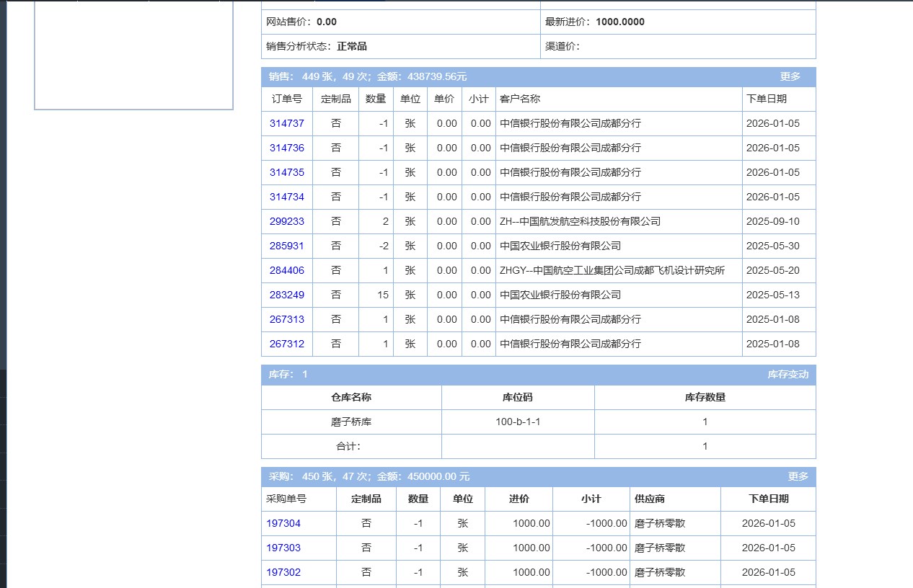View order 299233 details

(x=287, y=221)
